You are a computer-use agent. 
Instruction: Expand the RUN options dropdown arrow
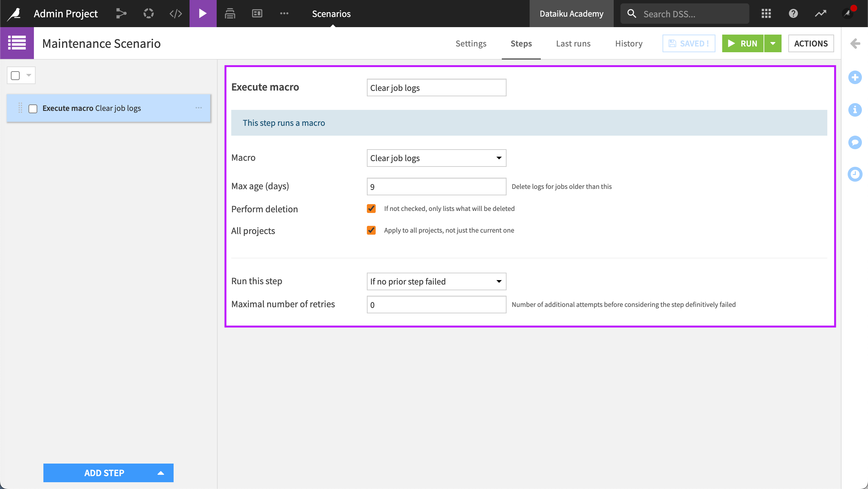pyautogui.click(x=773, y=43)
